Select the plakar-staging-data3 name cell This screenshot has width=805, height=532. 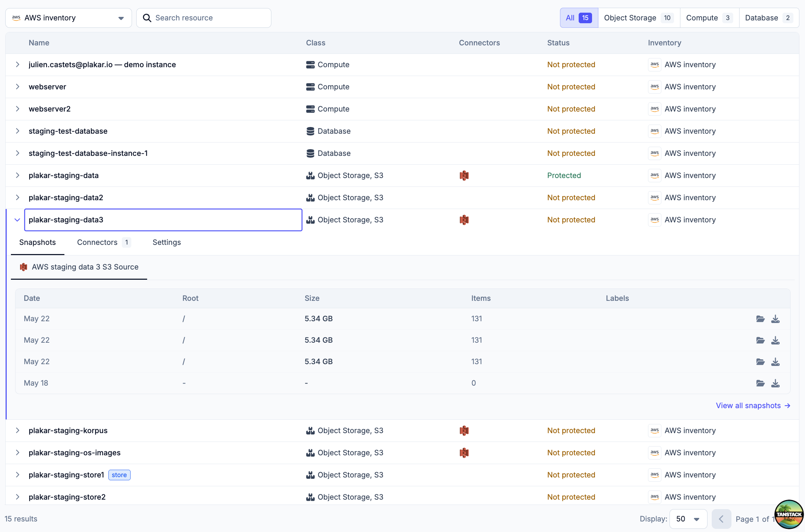(x=163, y=220)
